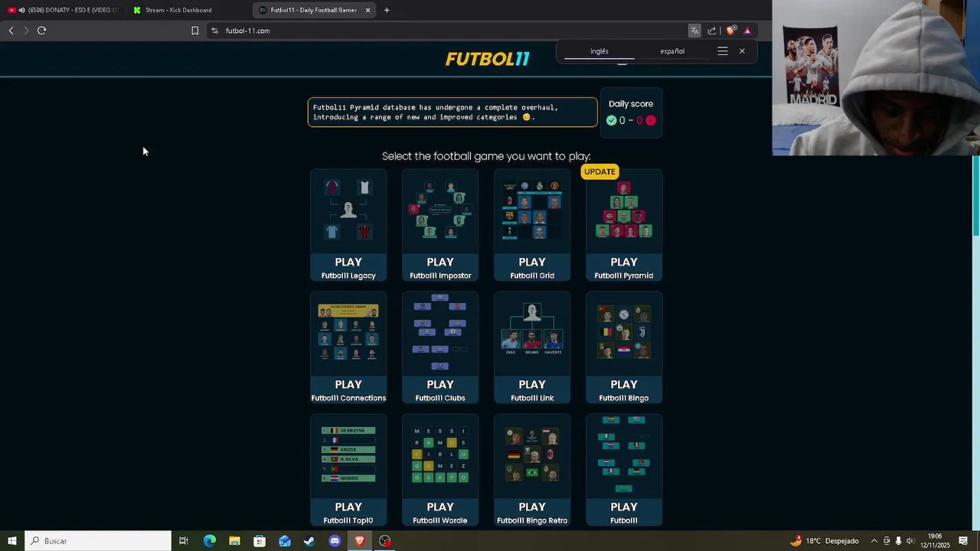980x551 pixels.
Task: Click the browser back arrow
Action: [11, 31]
